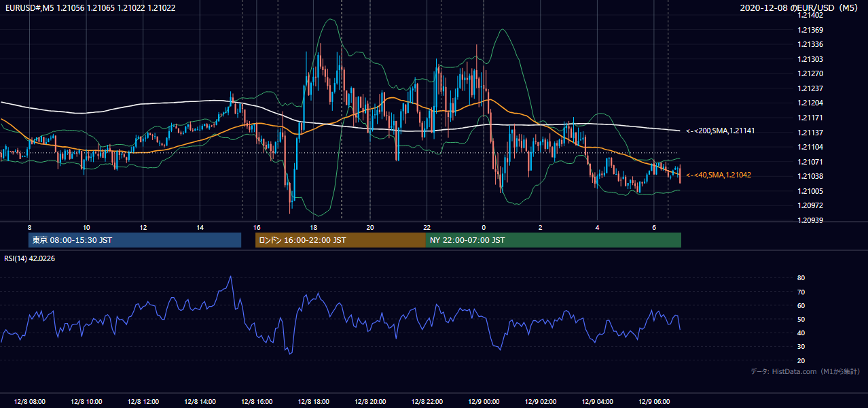Click the 12/8 20:00 date axis label
The width and height of the screenshot is (868, 408).
click(370, 401)
